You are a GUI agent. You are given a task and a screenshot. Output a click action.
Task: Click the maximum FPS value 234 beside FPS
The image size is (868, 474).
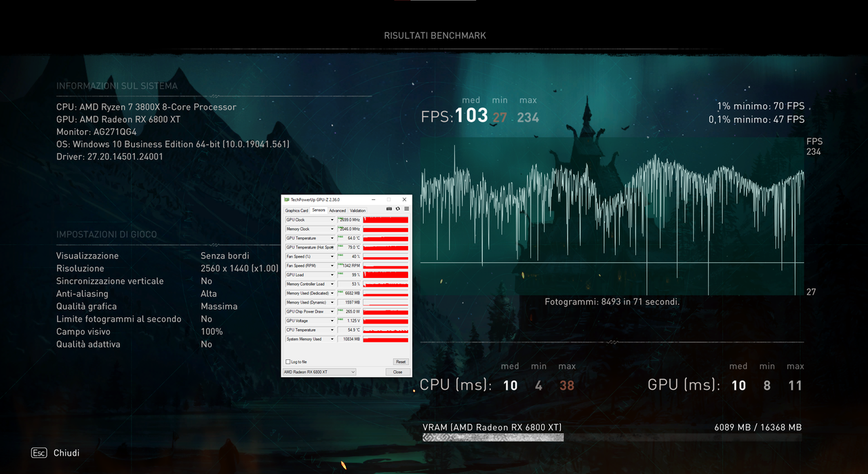pos(528,117)
